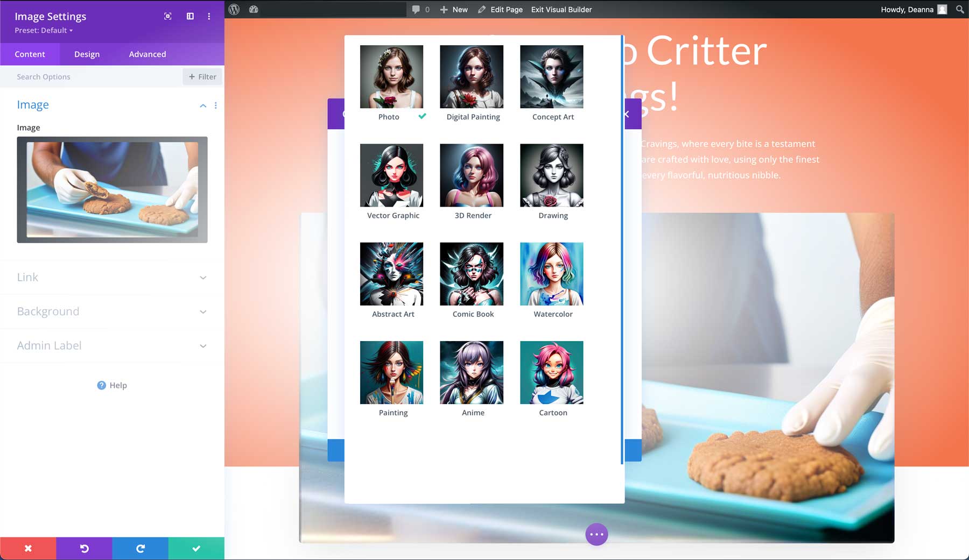Open the three-dot options menu in Image Settings
The image size is (969, 560).
click(x=209, y=16)
